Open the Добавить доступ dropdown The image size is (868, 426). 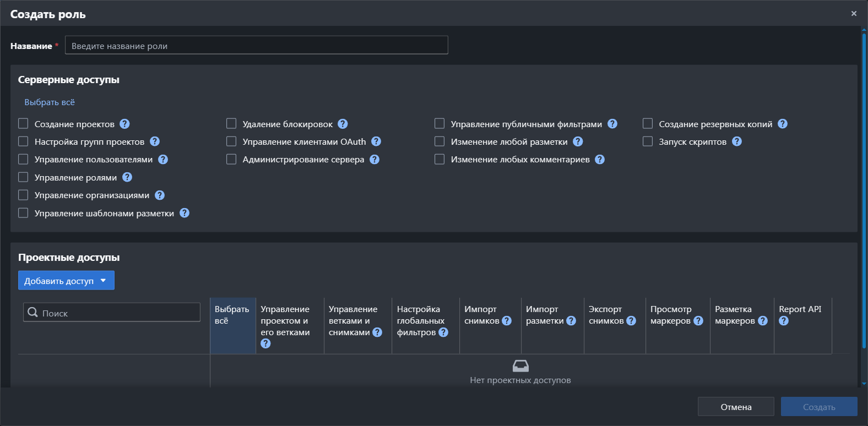66,280
